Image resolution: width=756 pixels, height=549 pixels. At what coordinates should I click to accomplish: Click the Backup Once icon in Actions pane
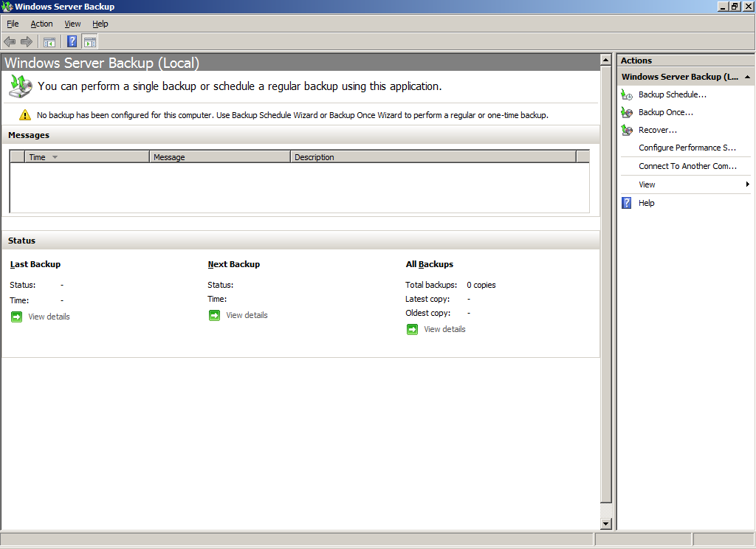click(x=626, y=112)
